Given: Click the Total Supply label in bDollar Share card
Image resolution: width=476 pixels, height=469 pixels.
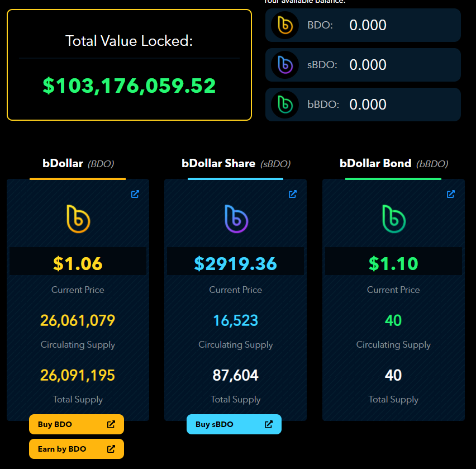Looking at the screenshot, I should click(x=236, y=400).
